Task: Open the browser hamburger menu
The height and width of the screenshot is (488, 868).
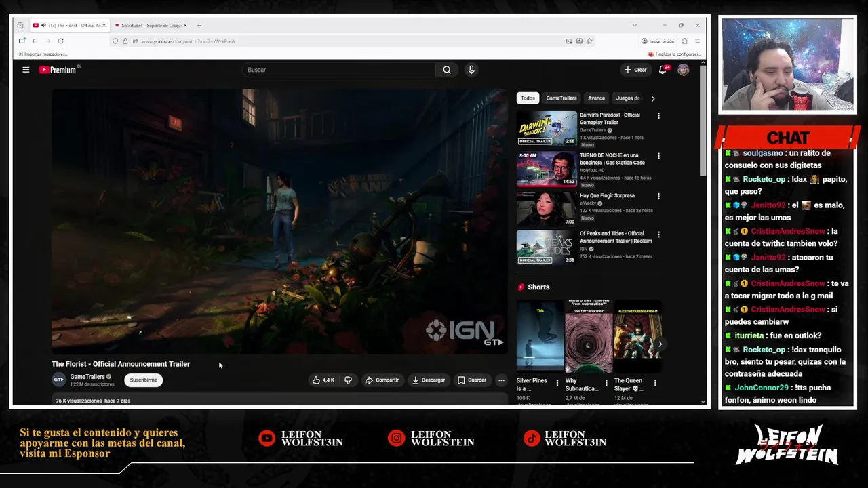Action: coord(697,41)
